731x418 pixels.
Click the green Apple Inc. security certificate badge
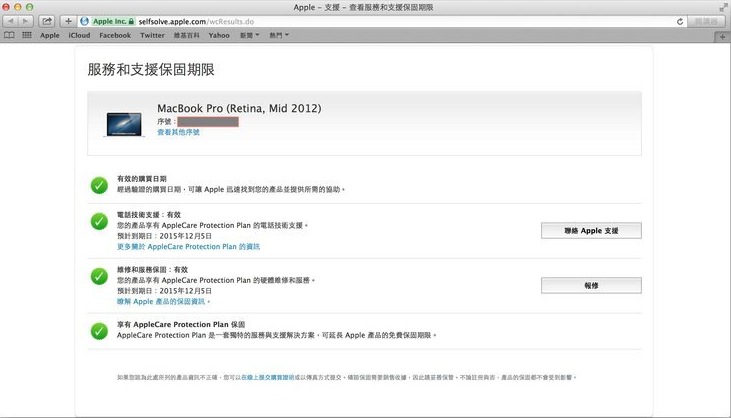(x=113, y=21)
